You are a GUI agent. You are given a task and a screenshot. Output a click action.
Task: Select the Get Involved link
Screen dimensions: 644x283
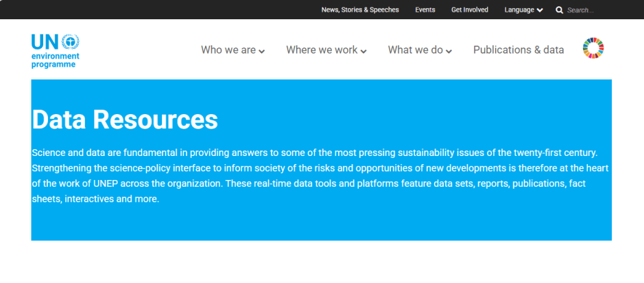[x=470, y=10]
